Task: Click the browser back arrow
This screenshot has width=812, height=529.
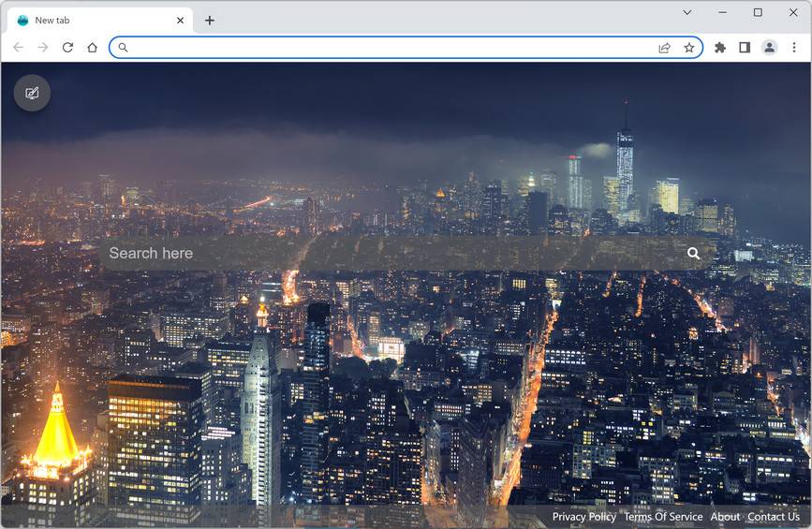Action: 19,48
